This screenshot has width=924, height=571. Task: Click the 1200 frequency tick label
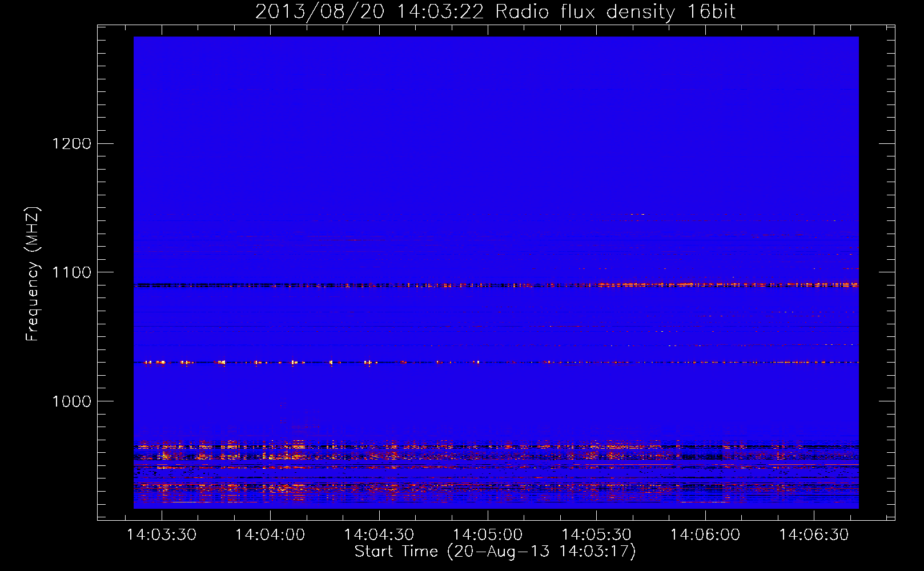[72, 143]
